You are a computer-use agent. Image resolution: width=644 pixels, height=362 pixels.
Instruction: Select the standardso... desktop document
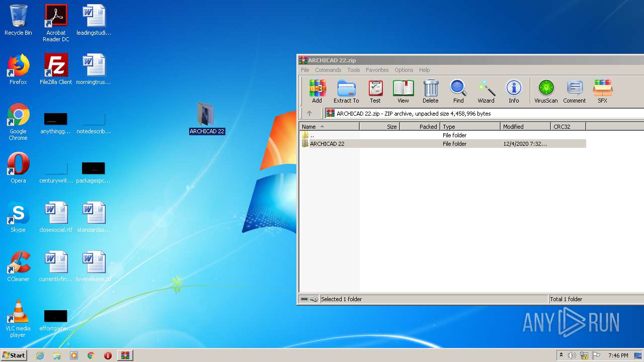click(94, 217)
